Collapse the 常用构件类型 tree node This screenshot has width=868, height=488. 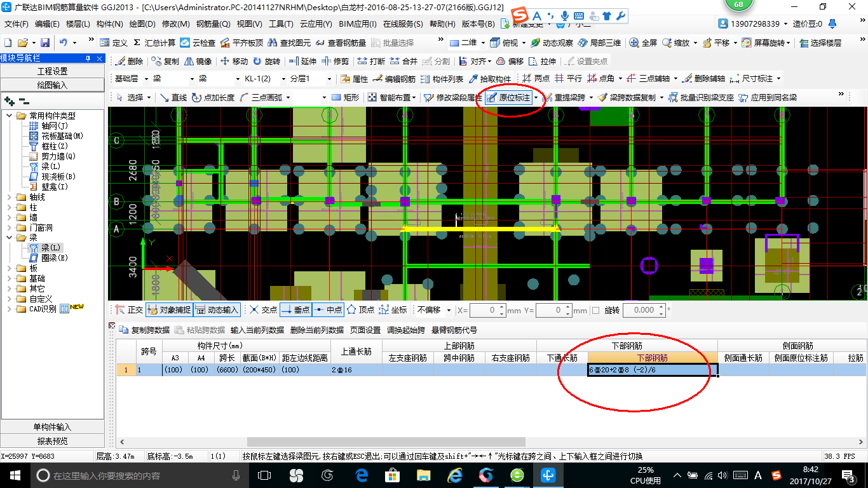click(8, 116)
